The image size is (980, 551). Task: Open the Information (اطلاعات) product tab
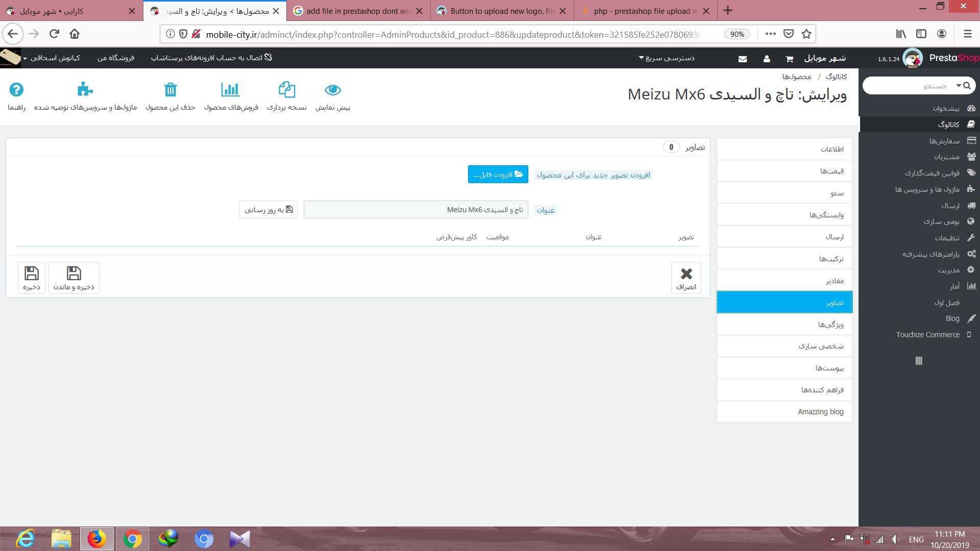[x=785, y=149]
